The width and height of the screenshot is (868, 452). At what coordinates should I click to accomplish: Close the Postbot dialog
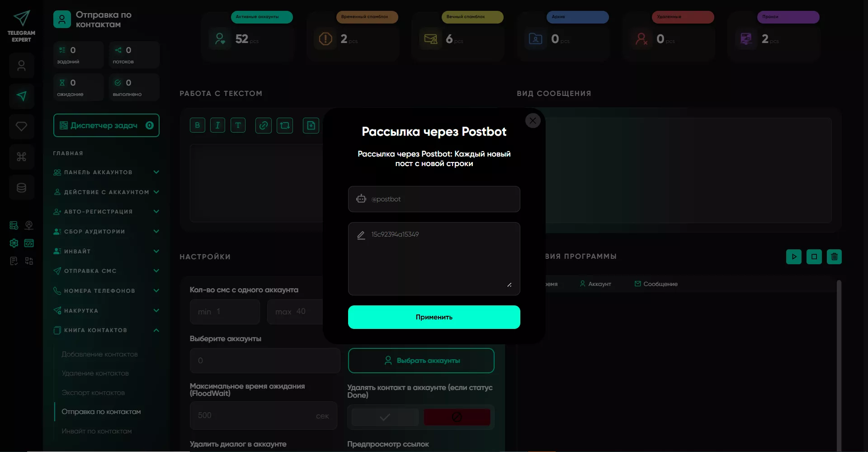[533, 121]
